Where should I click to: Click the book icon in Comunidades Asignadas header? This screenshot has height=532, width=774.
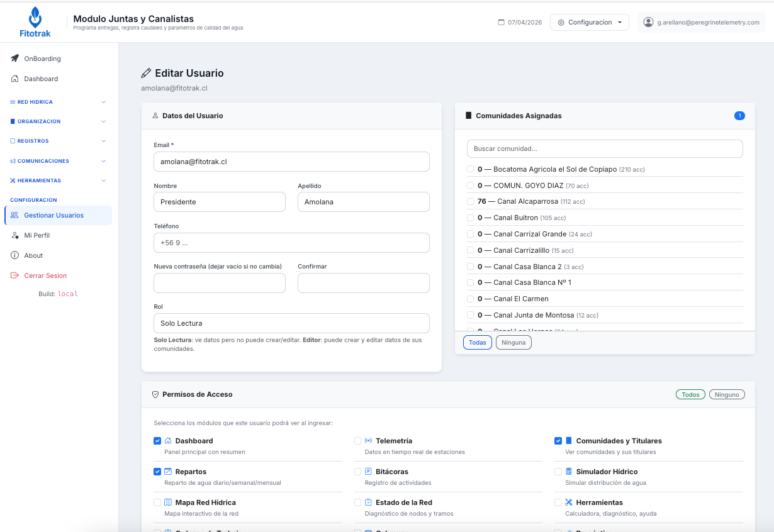point(468,116)
